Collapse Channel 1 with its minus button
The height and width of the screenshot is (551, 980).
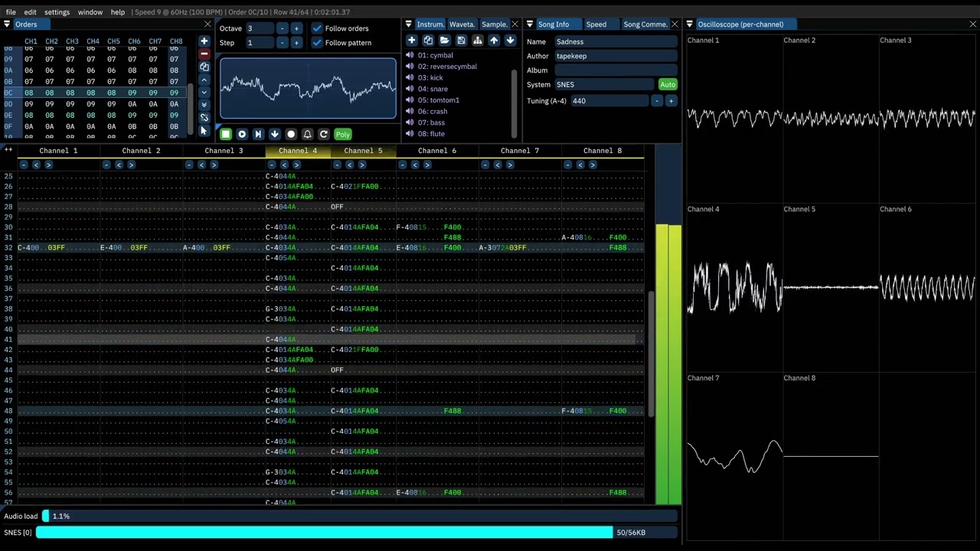(x=24, y=165)
